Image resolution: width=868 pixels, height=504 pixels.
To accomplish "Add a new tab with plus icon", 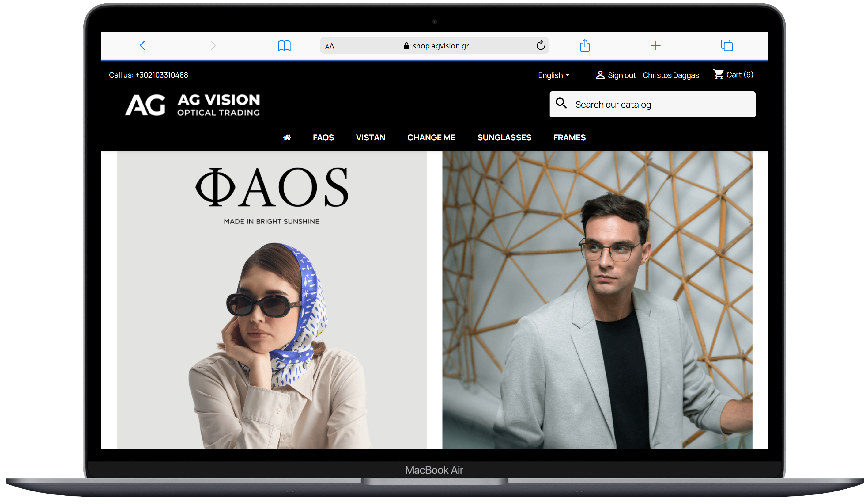I will pos(656,45).
